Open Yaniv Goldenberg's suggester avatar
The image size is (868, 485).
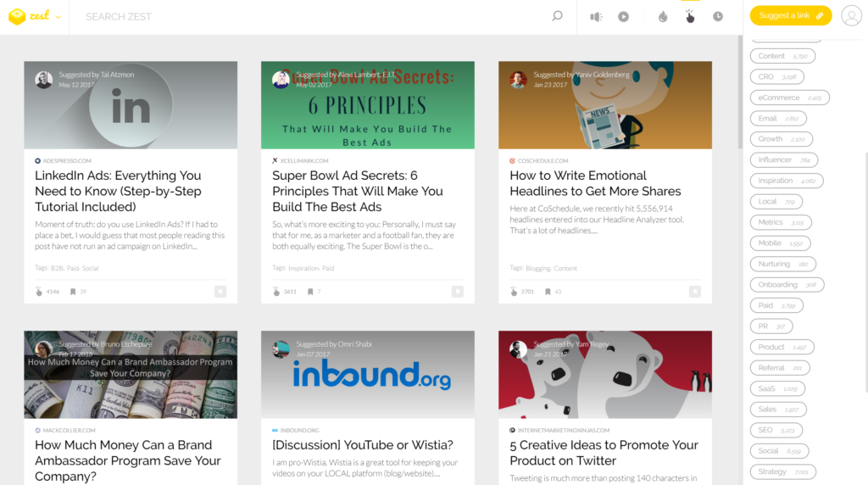coord(519,80)
